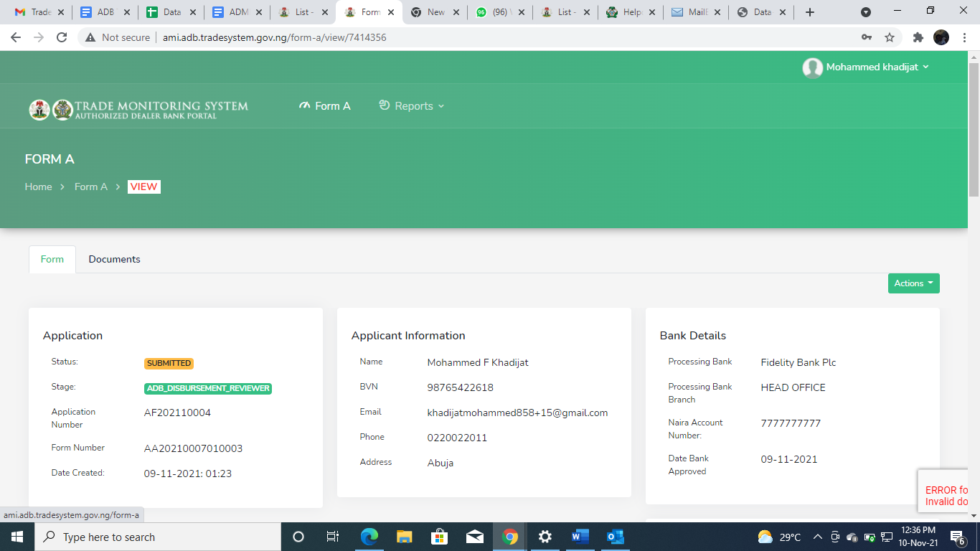The width and height of the screenshot is (980, 551).
Task: Bookmark this page with star icon
Action: coord(890,37)
